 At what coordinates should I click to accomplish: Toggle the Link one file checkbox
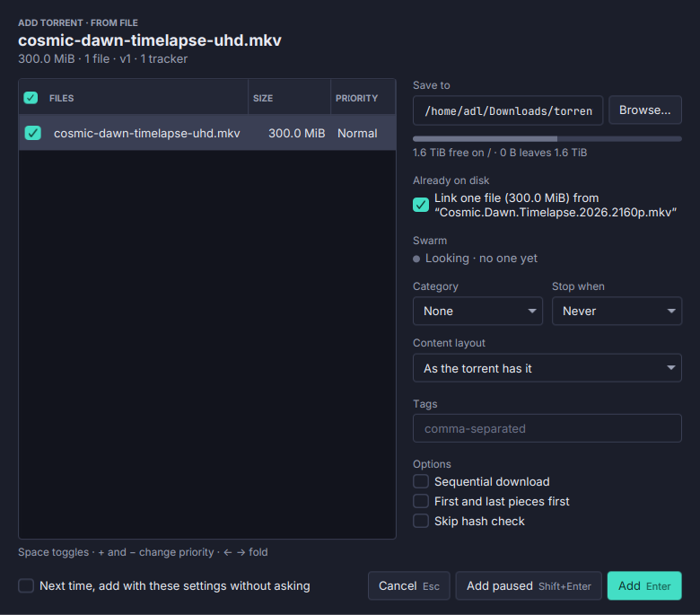click(x=421, y=205)
